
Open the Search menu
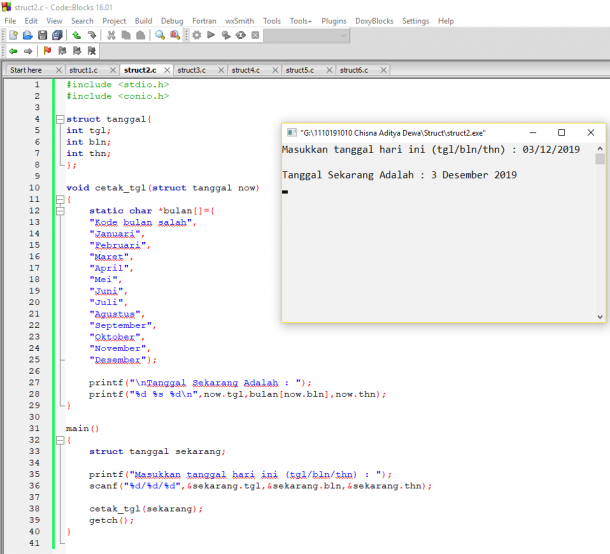point(82,21)
